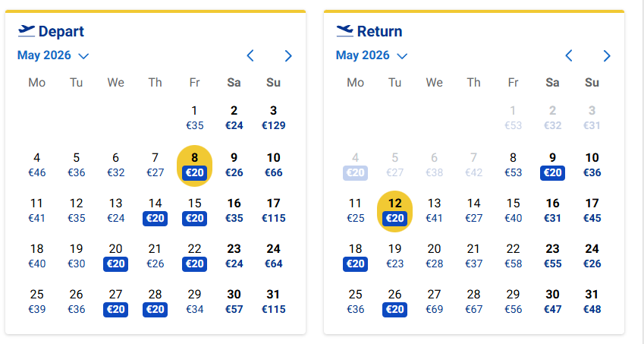
Task: Choose May 3 departure priced €129
Action: click(274, 118)
